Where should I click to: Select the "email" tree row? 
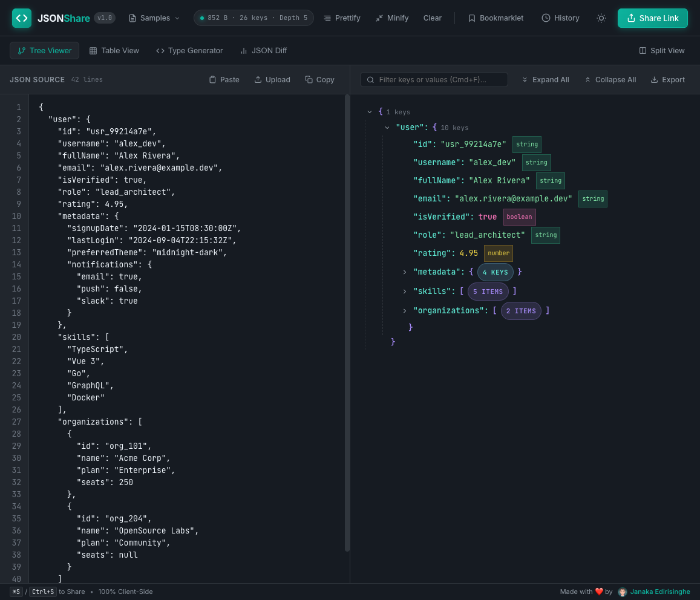click(x=510, y=198)
